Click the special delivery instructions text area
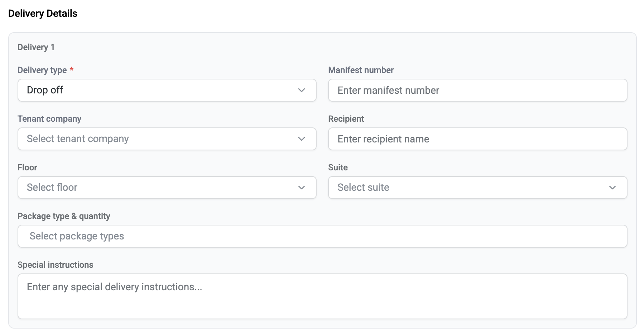644x335 pixels. (322, 296)
